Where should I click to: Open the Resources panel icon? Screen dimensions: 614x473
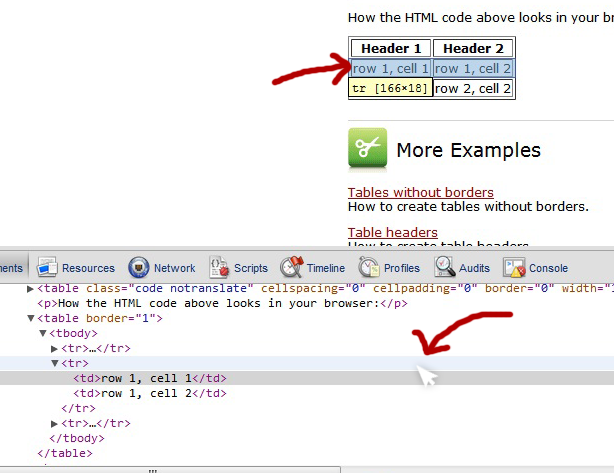click(47, 267)
